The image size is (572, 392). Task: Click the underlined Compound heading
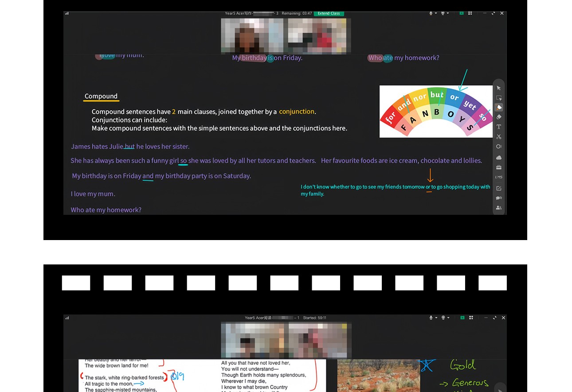[x=101, y=96]
